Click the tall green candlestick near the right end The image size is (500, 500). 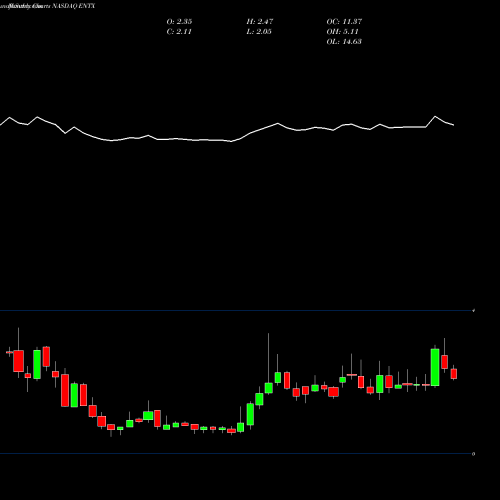point(435,367)
